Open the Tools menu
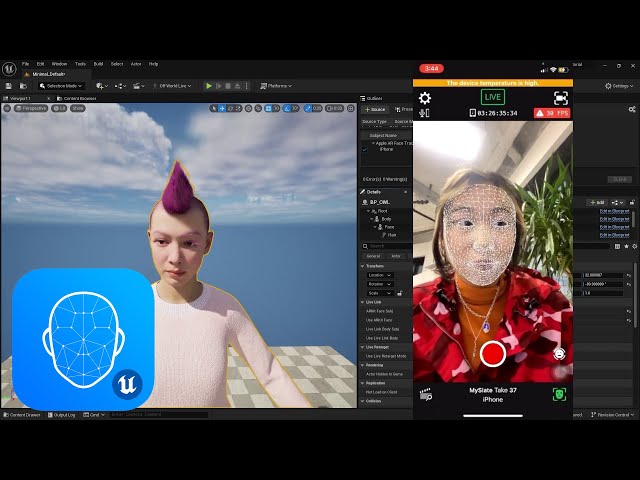The image size is (640, 480). point(80,64)
